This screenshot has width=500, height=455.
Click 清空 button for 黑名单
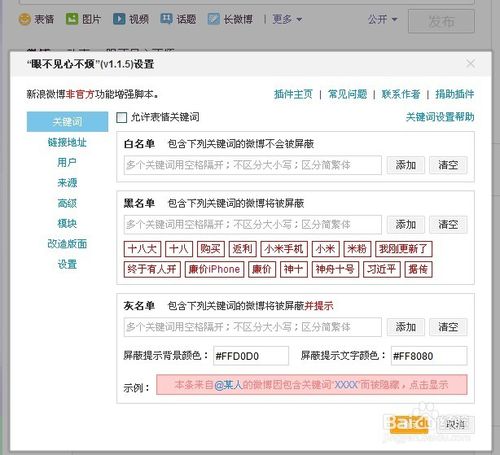tap(448, 224)
